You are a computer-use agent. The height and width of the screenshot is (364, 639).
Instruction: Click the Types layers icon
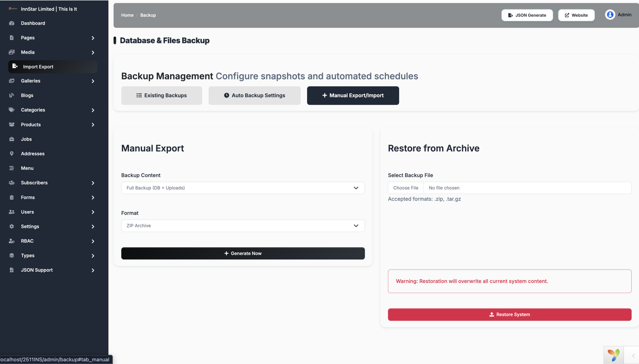[x=12, y=255]
